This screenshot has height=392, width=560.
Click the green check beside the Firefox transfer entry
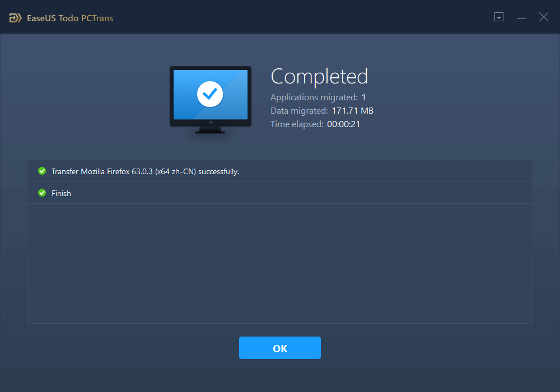coord(42,171)
